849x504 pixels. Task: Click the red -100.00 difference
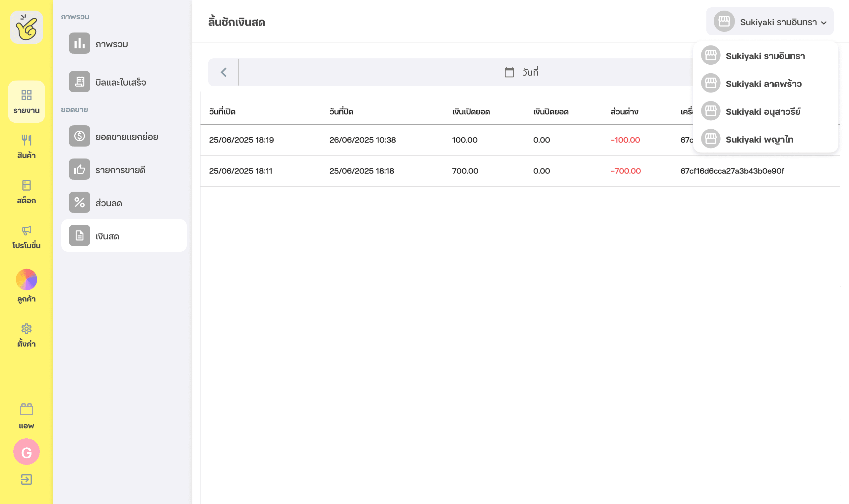tap(625, 140)
